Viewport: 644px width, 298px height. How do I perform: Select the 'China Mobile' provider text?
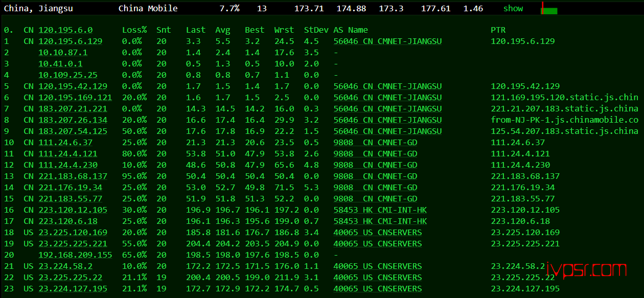tap(148, 8)
